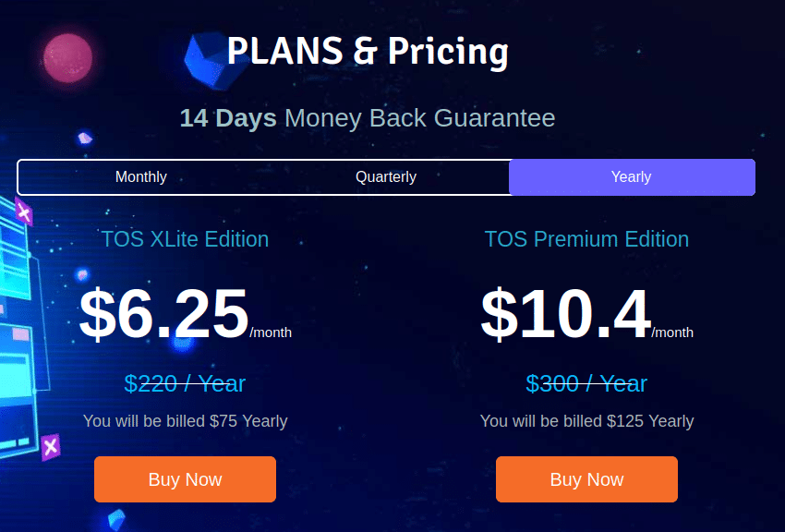The image size is (785, 532).
Task: Click the 14 Days Money Back Guarantee text
Action: [x=368, y=118]
